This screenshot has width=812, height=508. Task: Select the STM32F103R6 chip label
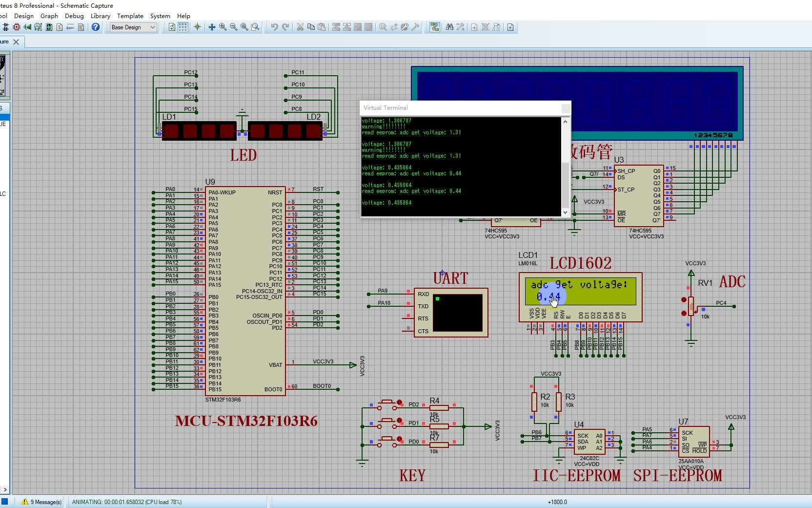pos(223,400)
